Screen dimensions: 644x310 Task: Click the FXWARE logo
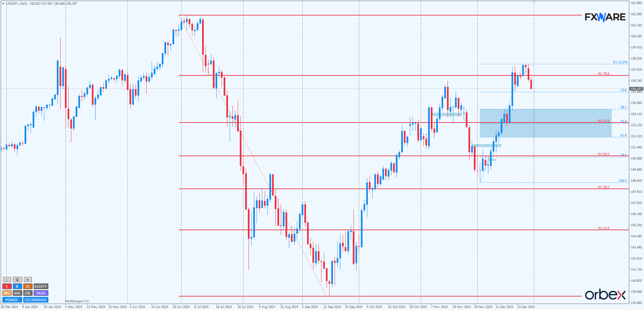coord(605,17)
